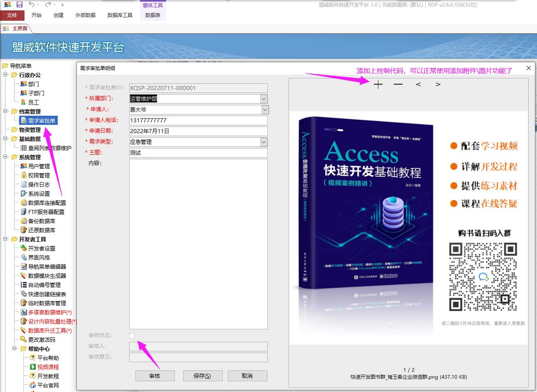Click the Access book cover image
This screenshot has height=392, width=537.
(x=366, y=203)
